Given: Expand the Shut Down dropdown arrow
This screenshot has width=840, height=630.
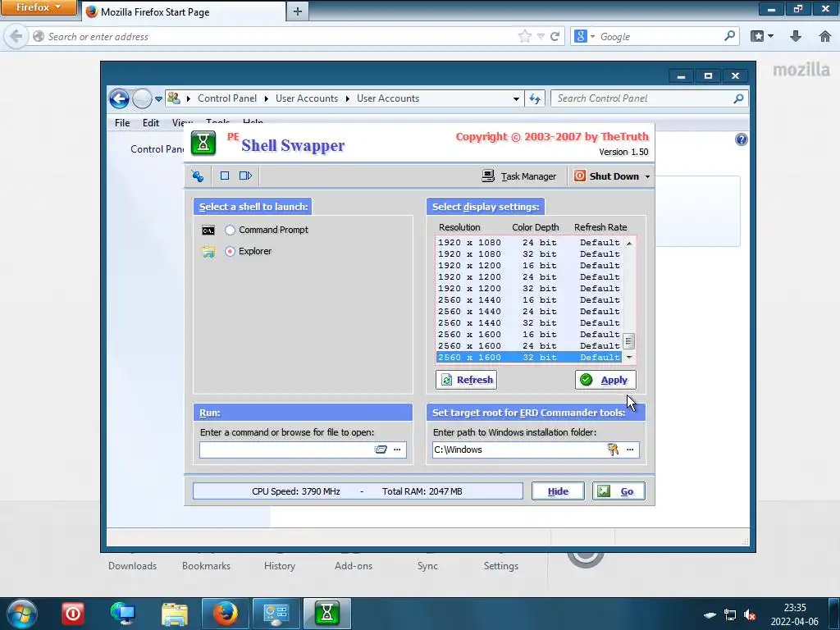Looking at the screenshot, I should pos(647,176).
